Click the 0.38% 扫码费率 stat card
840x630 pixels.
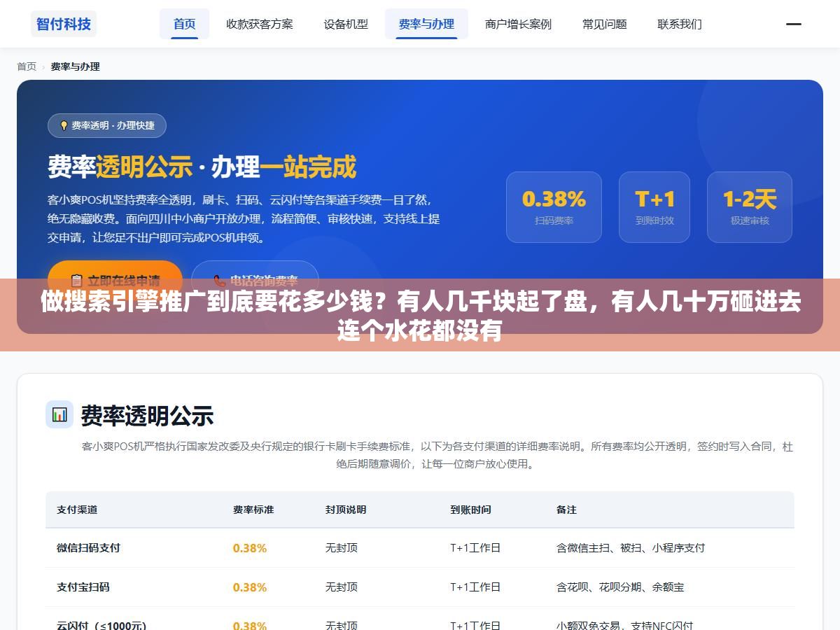(x=554, y=207)
